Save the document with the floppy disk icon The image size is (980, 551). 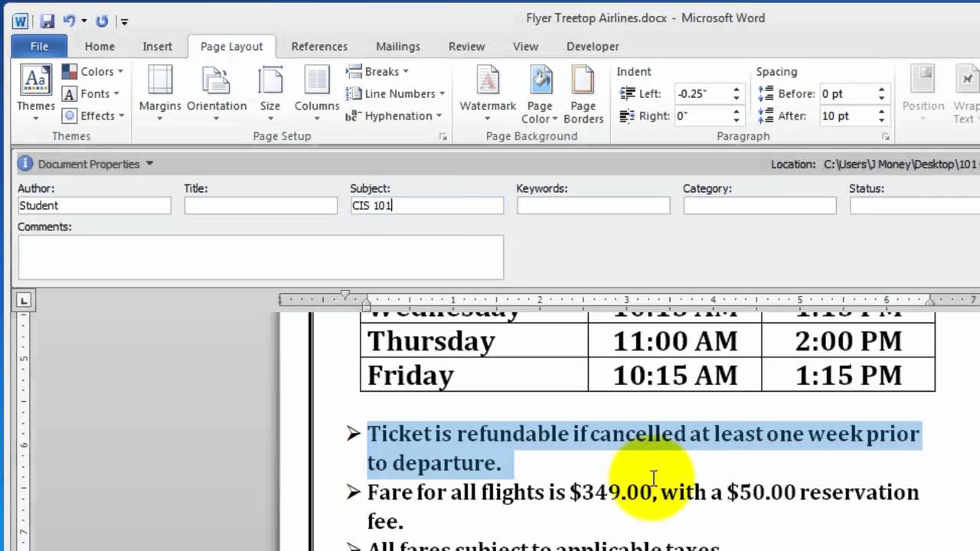point(47,21)
